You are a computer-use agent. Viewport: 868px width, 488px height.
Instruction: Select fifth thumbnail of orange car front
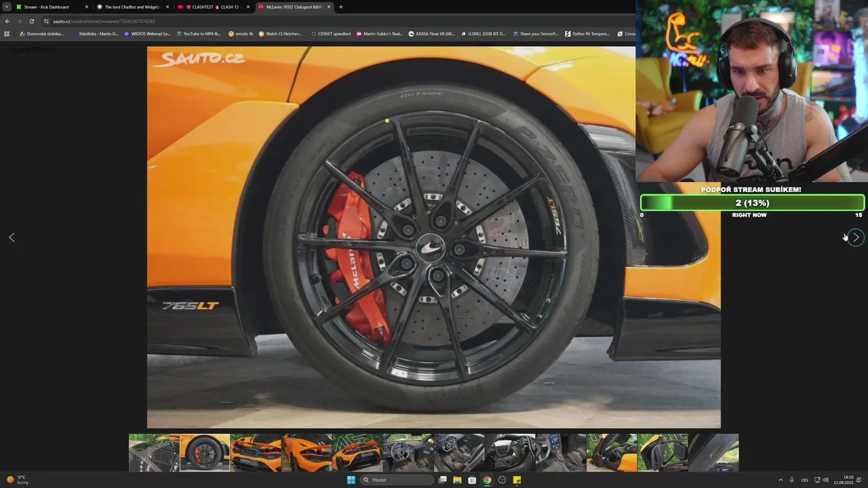click(x=357, y=453)
